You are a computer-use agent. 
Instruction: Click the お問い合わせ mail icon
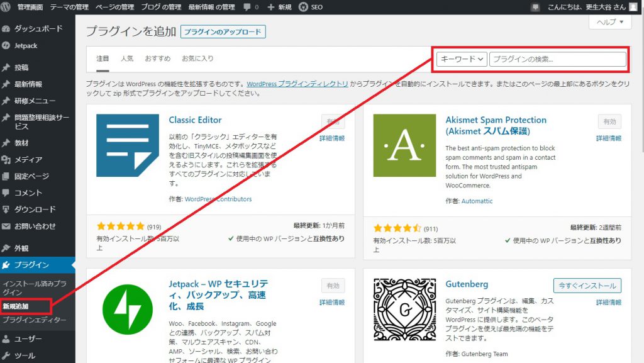click(x=6, y=226)
